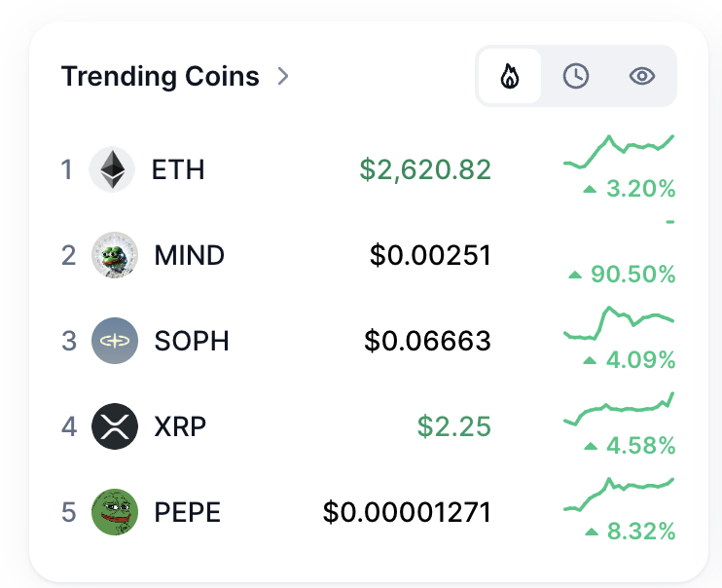Expand Trending Coins via chevron arrow
722x588 pixels.
coord(283,76)
